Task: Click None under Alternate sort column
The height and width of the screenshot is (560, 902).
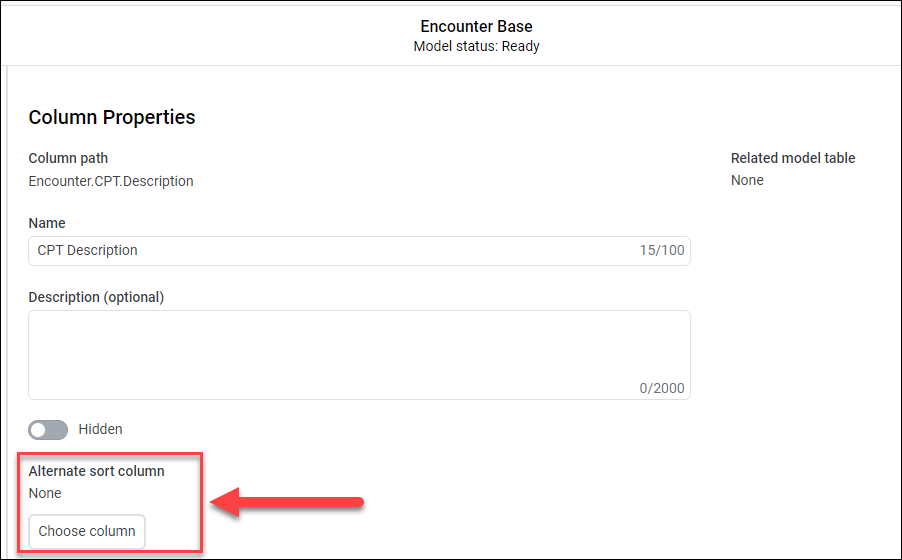Action: pos(45,493)
